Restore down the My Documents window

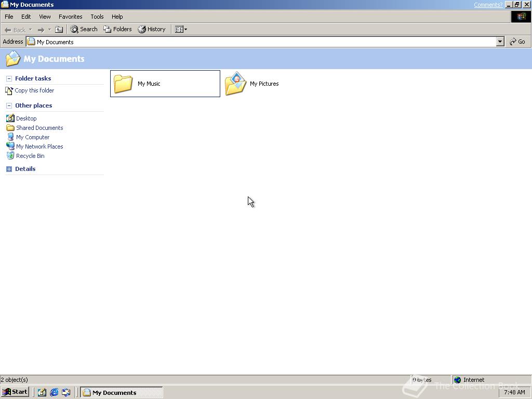coord(517,5)
